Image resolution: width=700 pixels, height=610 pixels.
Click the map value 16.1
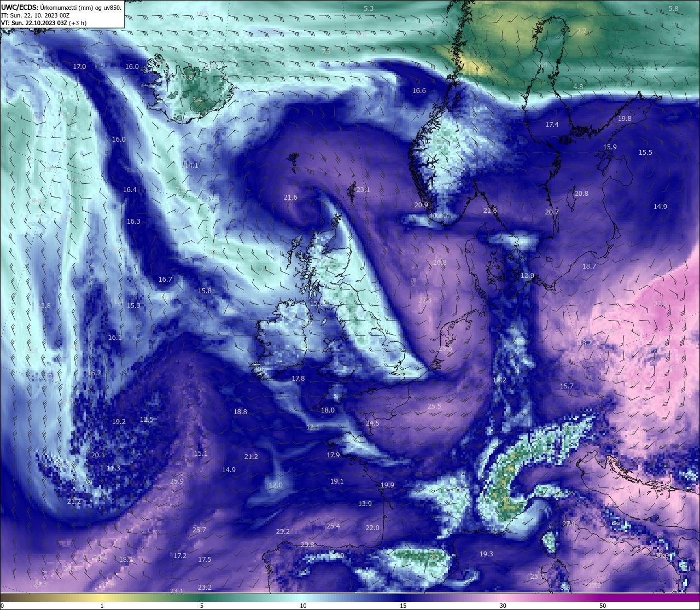[x=115, y=338]
